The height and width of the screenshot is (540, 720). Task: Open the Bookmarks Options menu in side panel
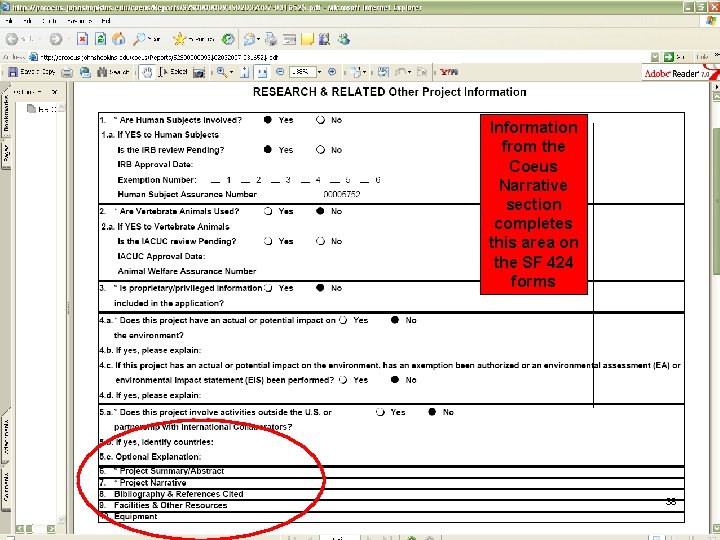(x=29, y=92)
